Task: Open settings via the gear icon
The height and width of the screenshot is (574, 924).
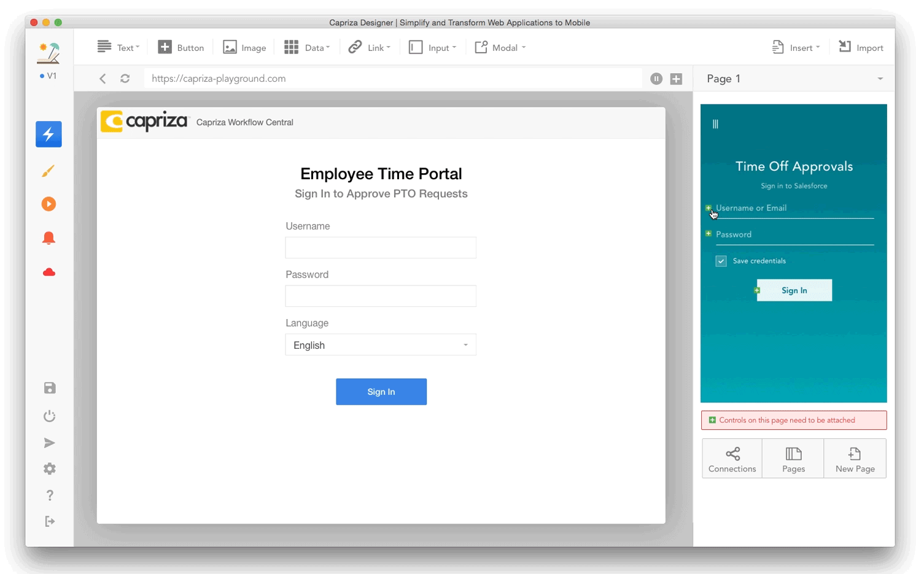Action: pos(50,469)
